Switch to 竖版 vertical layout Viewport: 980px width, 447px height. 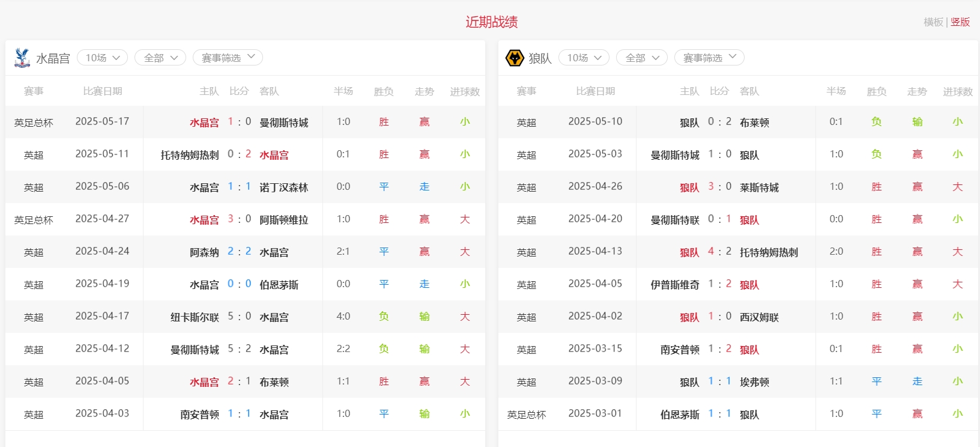click(960, 22)
